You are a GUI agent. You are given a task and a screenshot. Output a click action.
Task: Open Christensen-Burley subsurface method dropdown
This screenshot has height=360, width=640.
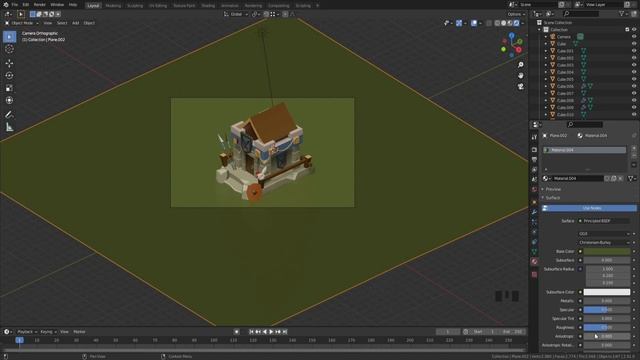[604, 242]
